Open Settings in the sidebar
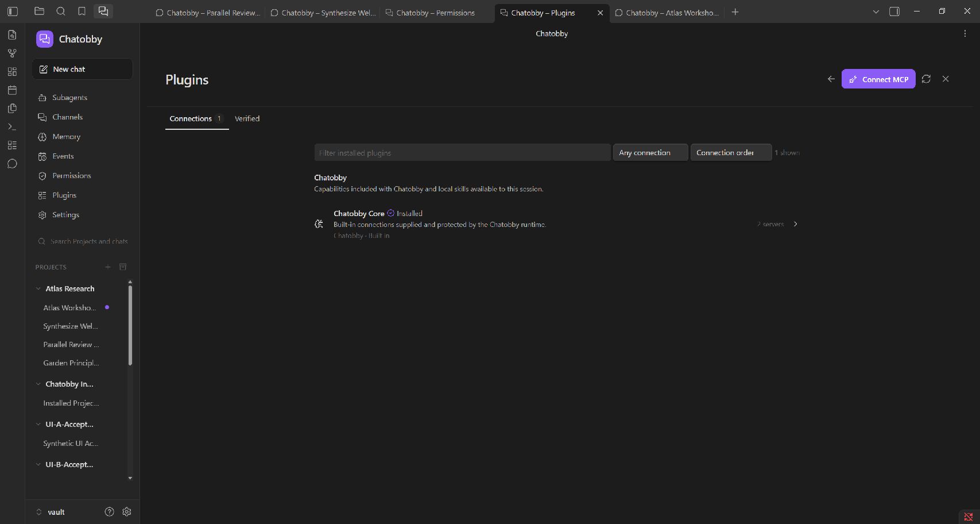The image size is (980, 524). pyautogui.click(x=82, y=215)
